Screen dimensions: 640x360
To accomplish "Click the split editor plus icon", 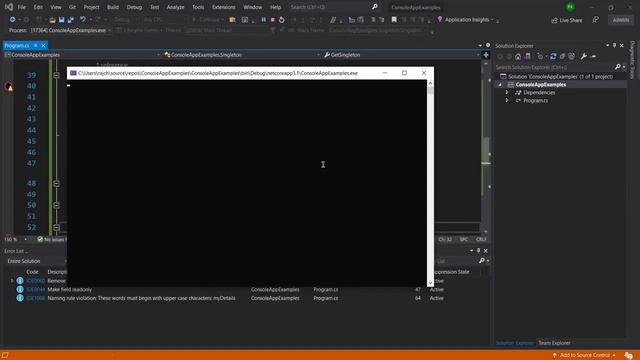I will click(486, 55).
